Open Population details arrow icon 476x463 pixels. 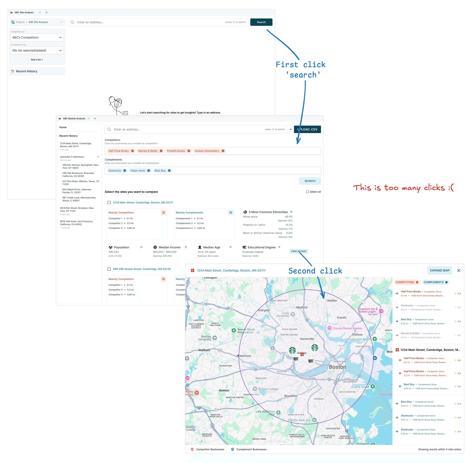[141, 247]
